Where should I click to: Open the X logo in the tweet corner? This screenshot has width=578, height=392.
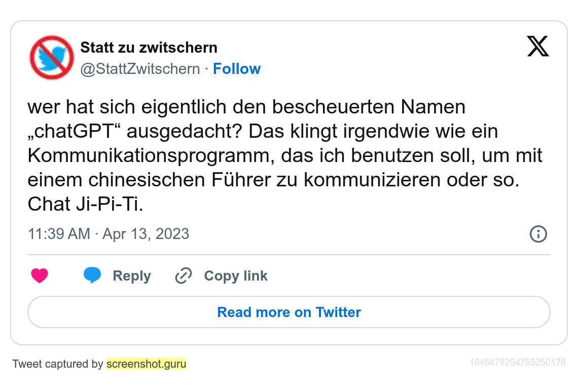538,47
